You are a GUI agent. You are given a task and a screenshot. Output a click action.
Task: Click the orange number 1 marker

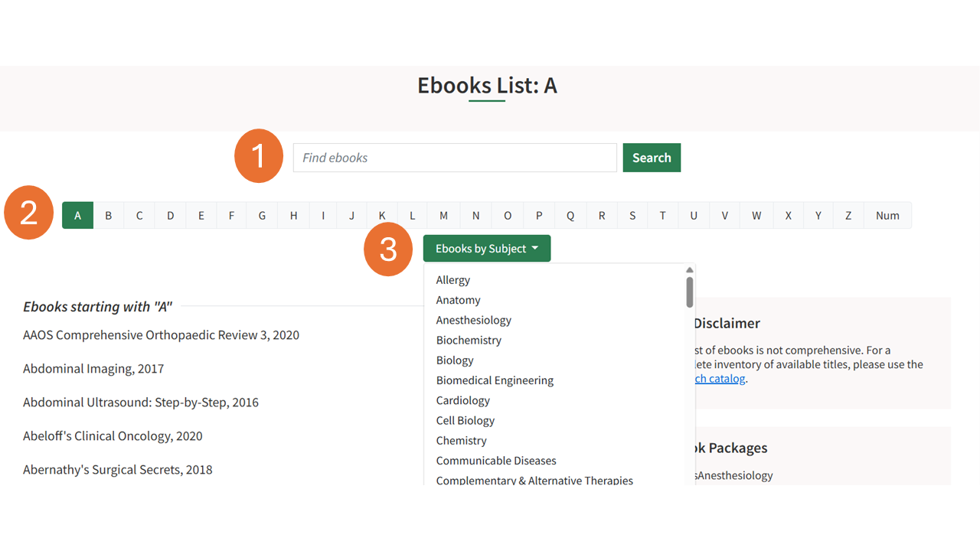coord(259,156)
